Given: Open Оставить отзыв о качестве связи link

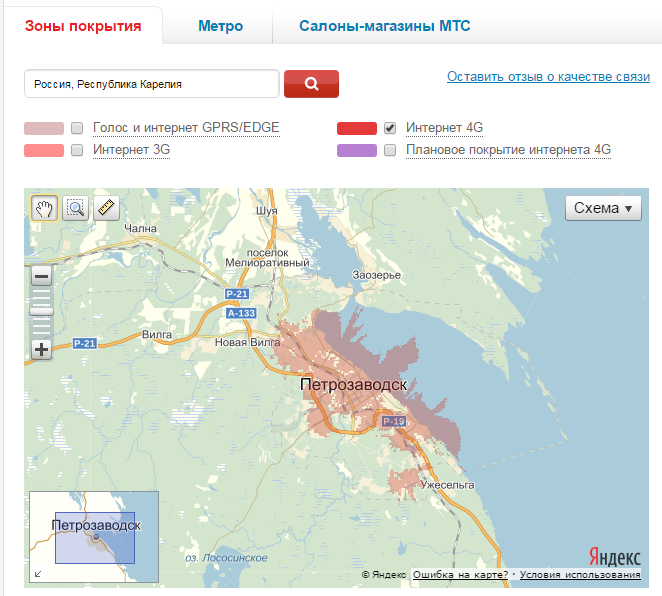Looking at the screenshot, I should click(x=548, y=77).
